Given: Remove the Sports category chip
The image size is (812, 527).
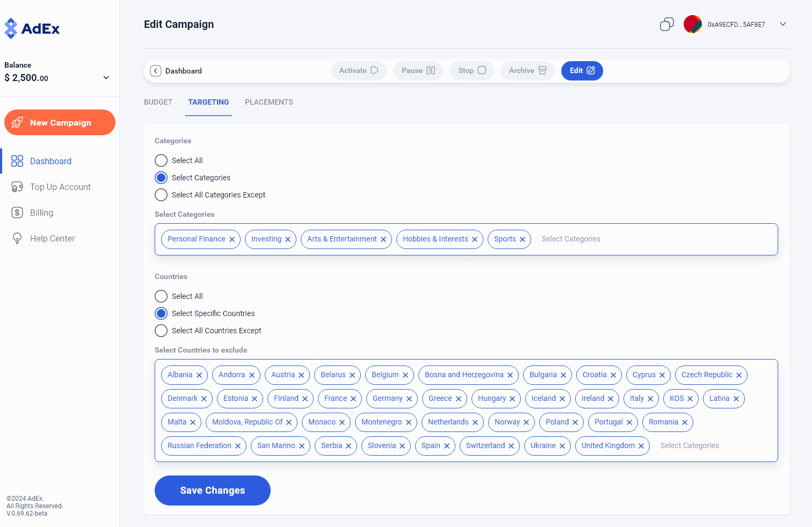Looking at the screenshot, I should pos(521,239).
